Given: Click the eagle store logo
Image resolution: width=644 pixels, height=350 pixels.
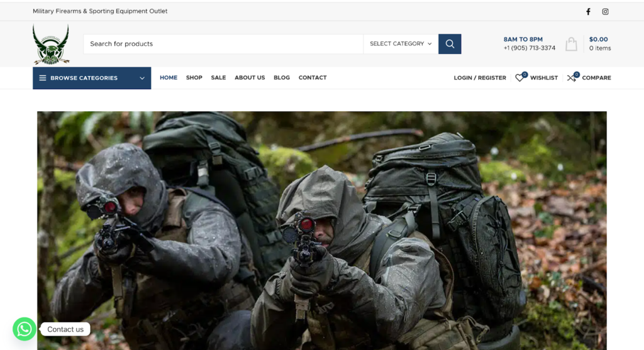Looking at the screenshot, I should (51, 45).
